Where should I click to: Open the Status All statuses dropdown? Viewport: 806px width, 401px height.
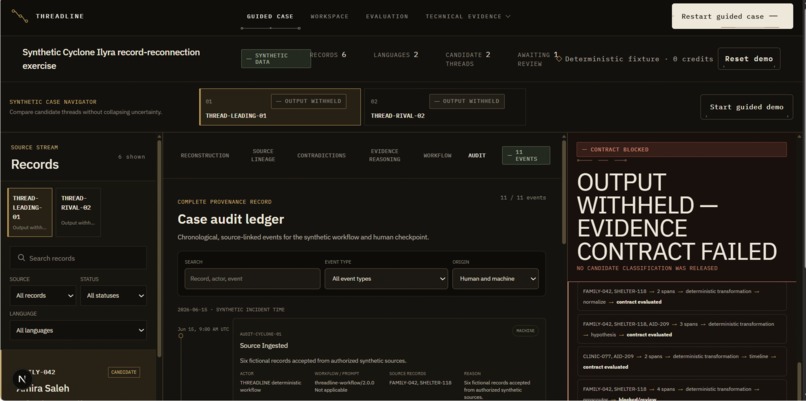click(x=113, y=296)
